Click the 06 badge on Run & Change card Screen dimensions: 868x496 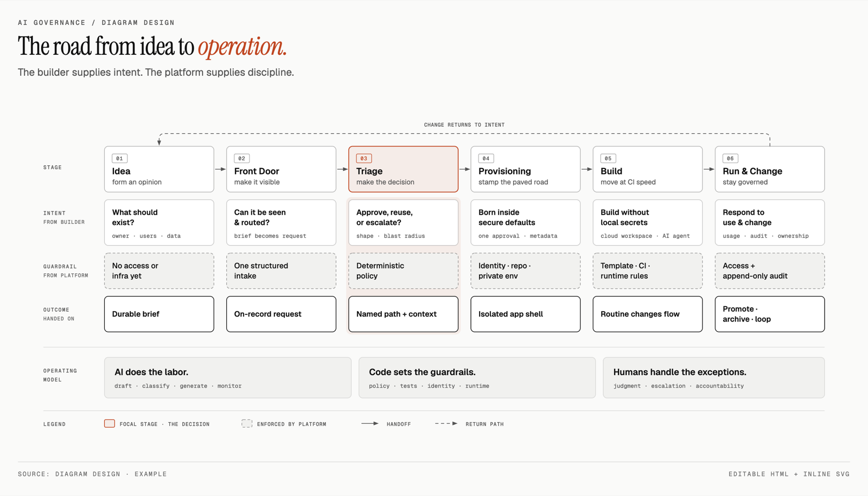click(x=730, y=158)
